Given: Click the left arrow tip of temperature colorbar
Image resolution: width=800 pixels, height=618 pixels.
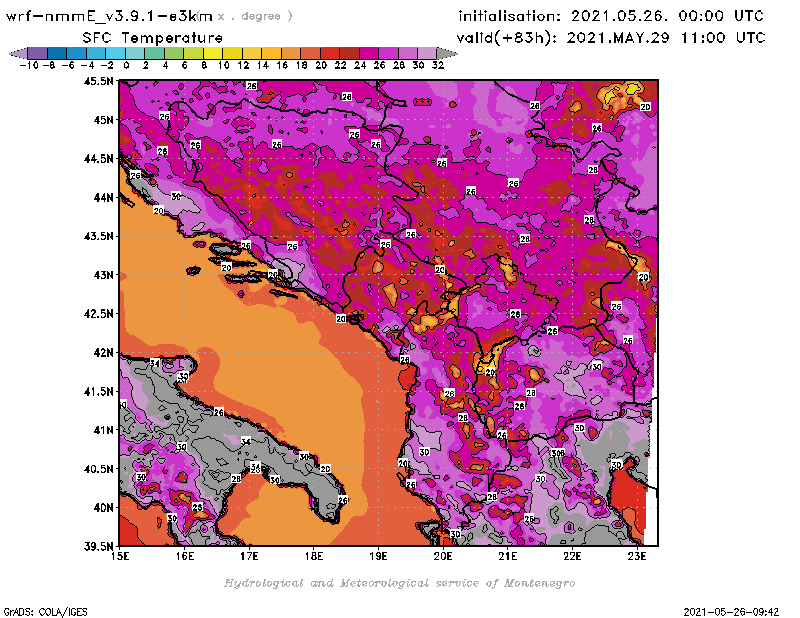Looking at the screenshot, I should [x=13, y=52].
